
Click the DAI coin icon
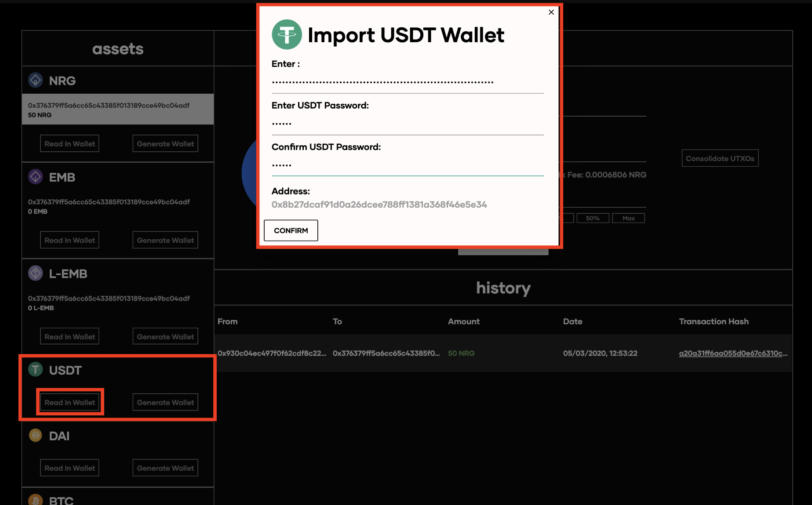point(36,435)
